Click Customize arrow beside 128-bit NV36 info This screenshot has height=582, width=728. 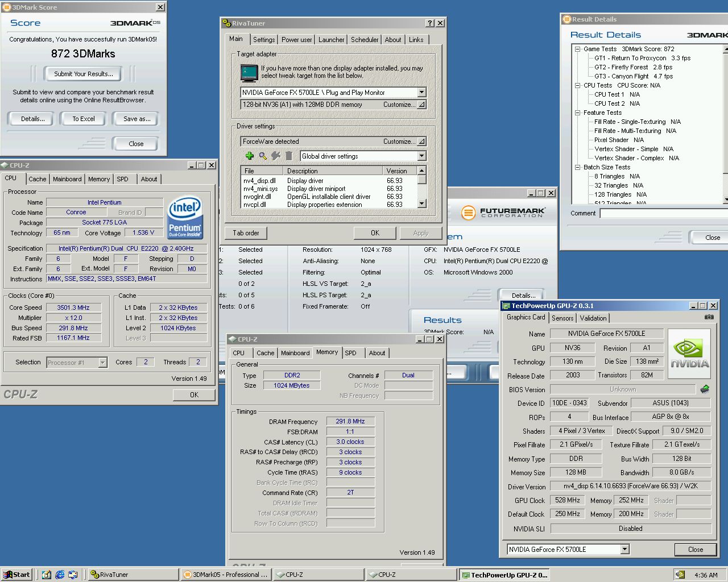421,105
